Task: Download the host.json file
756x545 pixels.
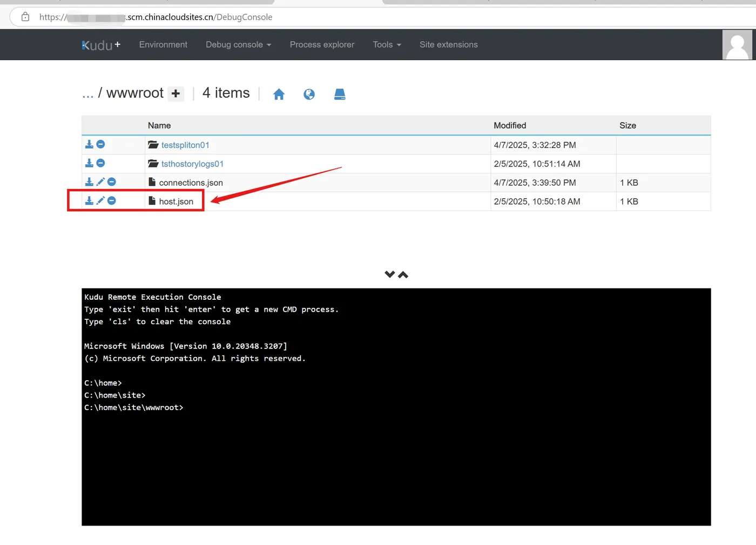Action: tap(89, 201)
